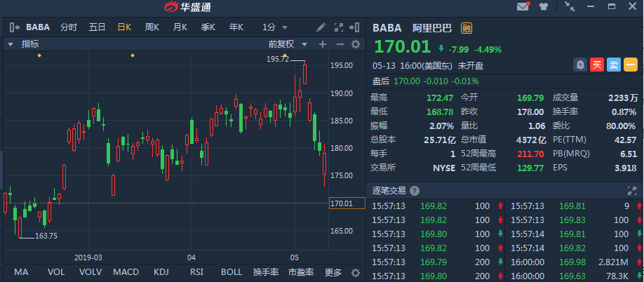Toggle the 融 margin badge
This screenshot has height=282, width=644.
tap(467, 28)
